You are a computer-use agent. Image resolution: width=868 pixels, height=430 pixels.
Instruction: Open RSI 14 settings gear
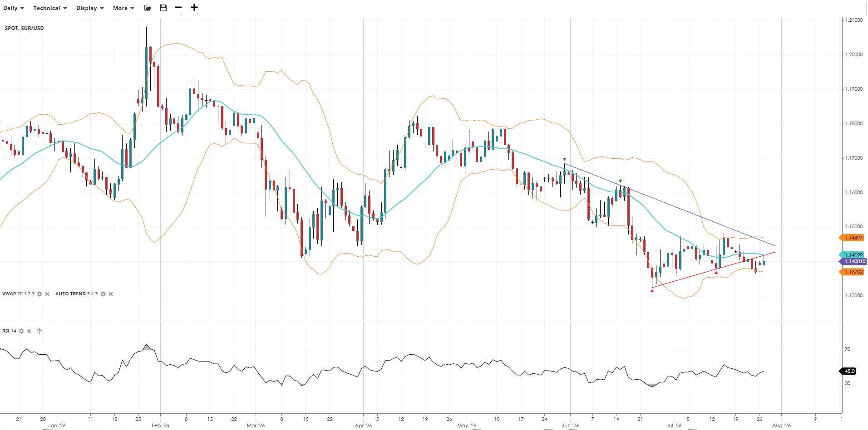point(21,331)
